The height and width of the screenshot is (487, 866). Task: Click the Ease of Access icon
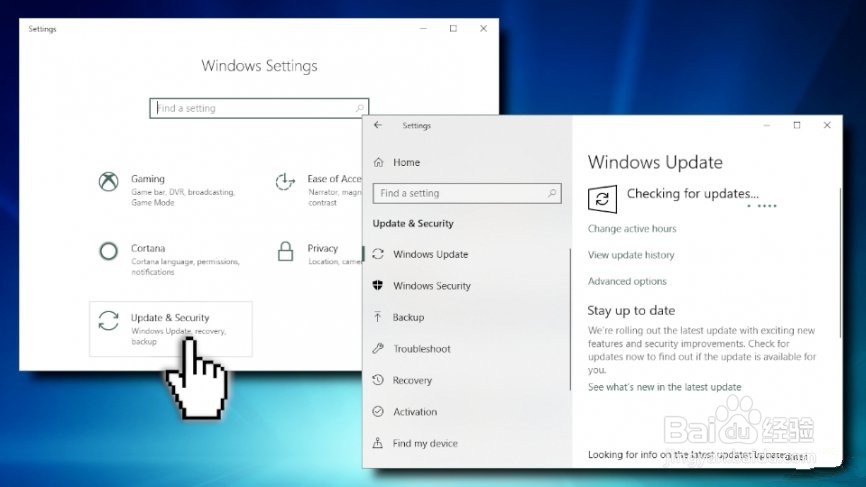click(x=285, y=181)
